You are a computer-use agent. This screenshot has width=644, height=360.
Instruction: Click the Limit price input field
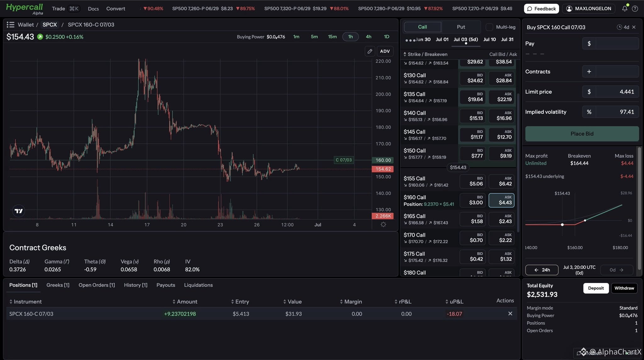617,92
